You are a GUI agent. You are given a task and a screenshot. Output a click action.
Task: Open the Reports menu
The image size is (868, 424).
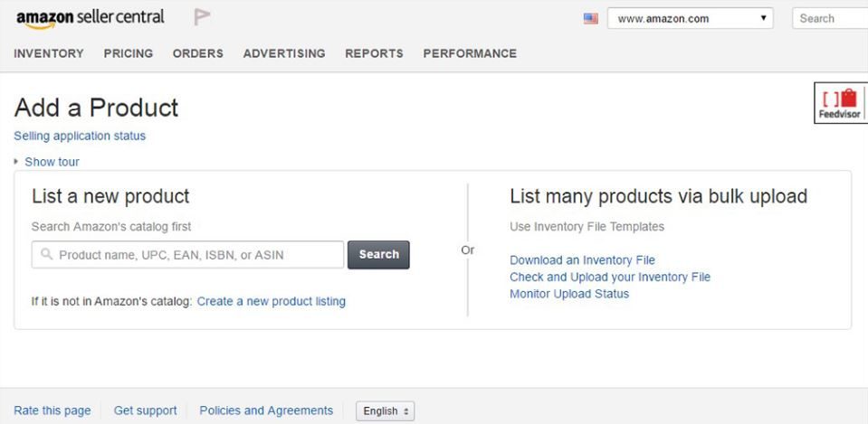point(374,53)
